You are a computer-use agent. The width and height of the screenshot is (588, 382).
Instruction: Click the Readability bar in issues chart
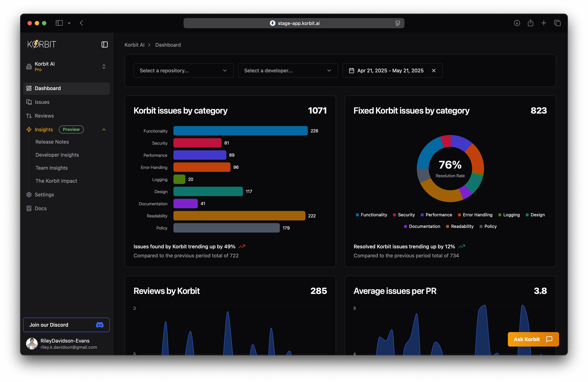pyautogui.click(x=239, y=216)
